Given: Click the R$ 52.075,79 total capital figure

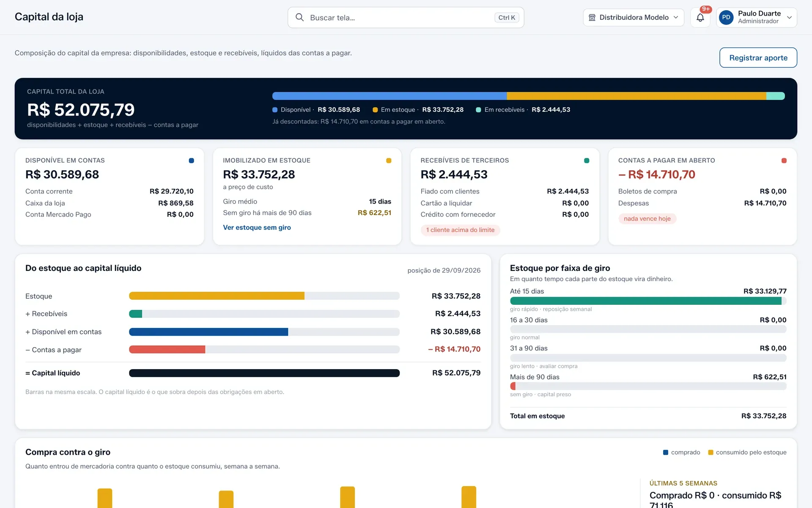Looking at the screenshot, I should (81, 110).
